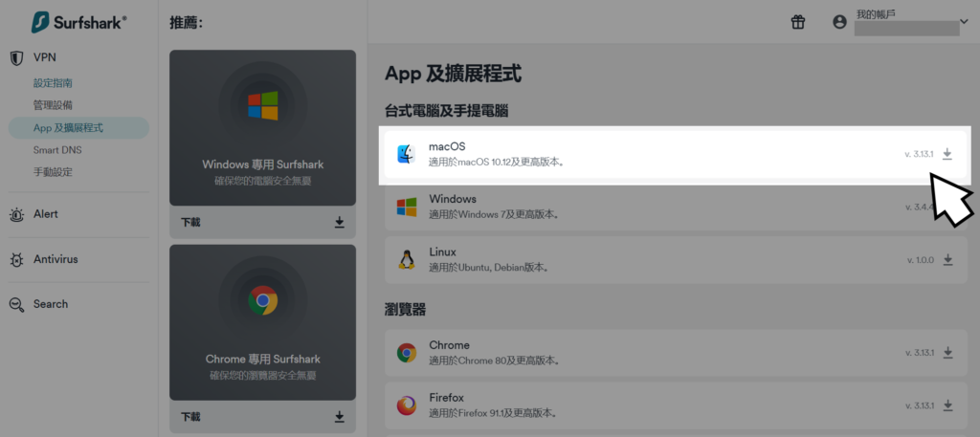980x437 pixels.
Task: Click the Antivirus bug icon in sidebar
Action: (x=17, y=260)
